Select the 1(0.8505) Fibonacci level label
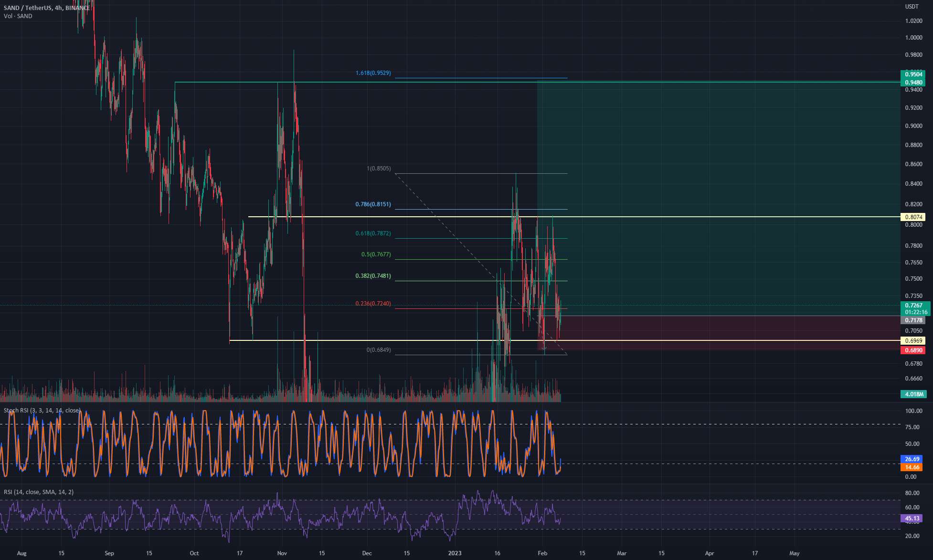Viewport: 933px width, 560px height. [x=379, y=169]
